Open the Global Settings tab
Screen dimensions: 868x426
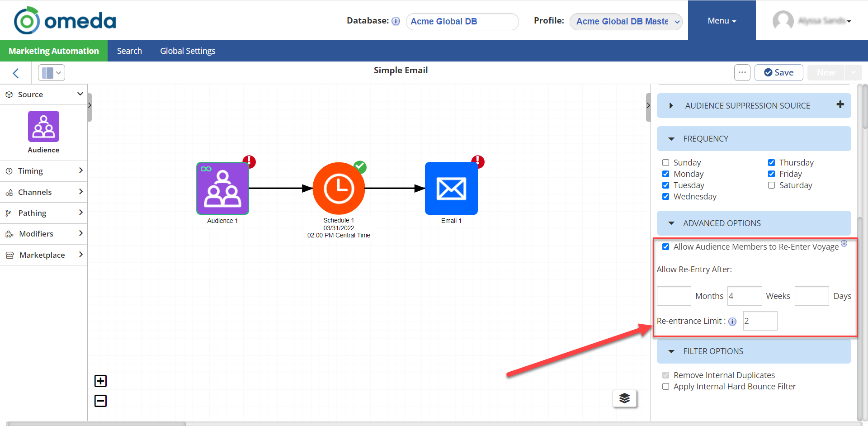point(188,51)
